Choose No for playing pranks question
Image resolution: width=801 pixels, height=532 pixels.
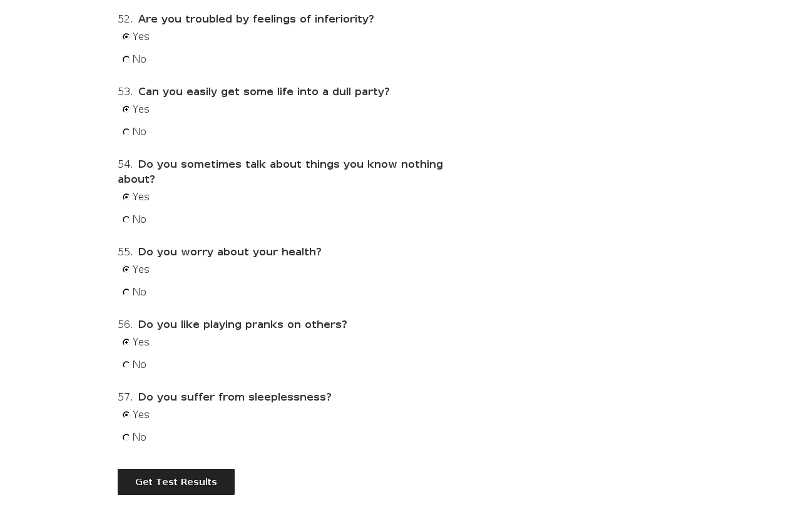click(126, 365)
